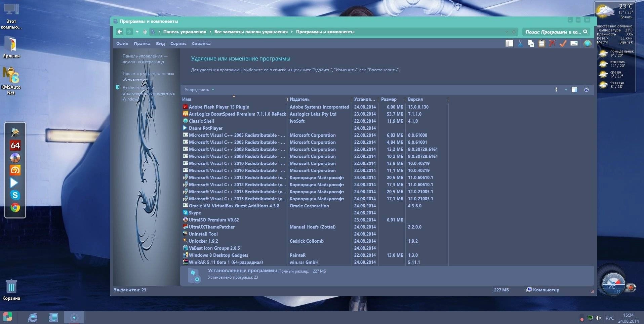This screenshot has width=644, height=324.
Task: Click the network tray icon
Action: pos(590,318)
